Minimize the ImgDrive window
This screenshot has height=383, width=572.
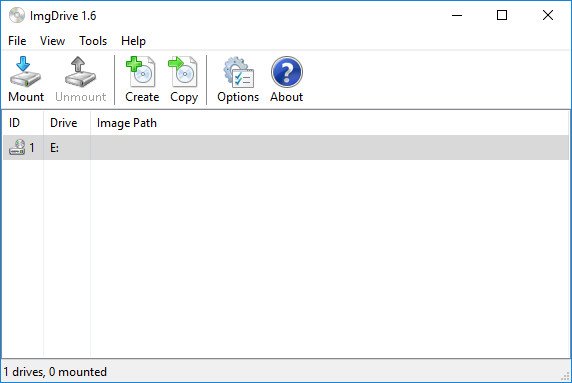pyautogui.click(x=457, y=15)
